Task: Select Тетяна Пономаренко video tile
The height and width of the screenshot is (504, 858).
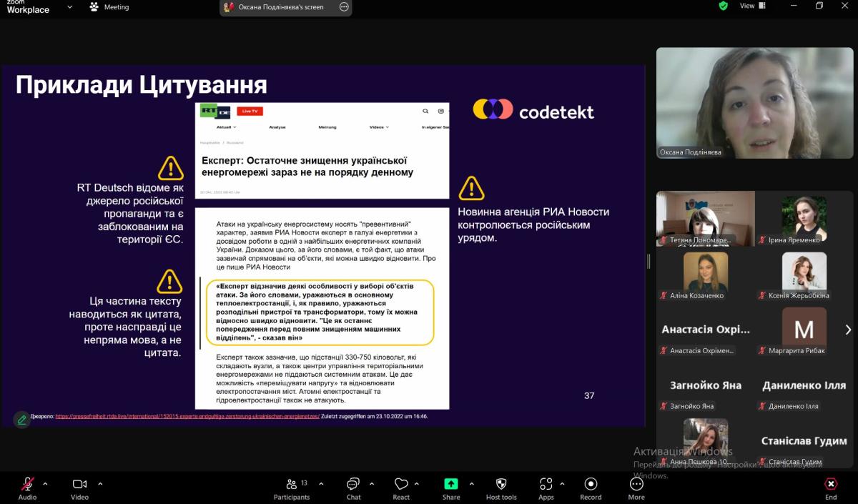Action: click(x=706, y=219)
